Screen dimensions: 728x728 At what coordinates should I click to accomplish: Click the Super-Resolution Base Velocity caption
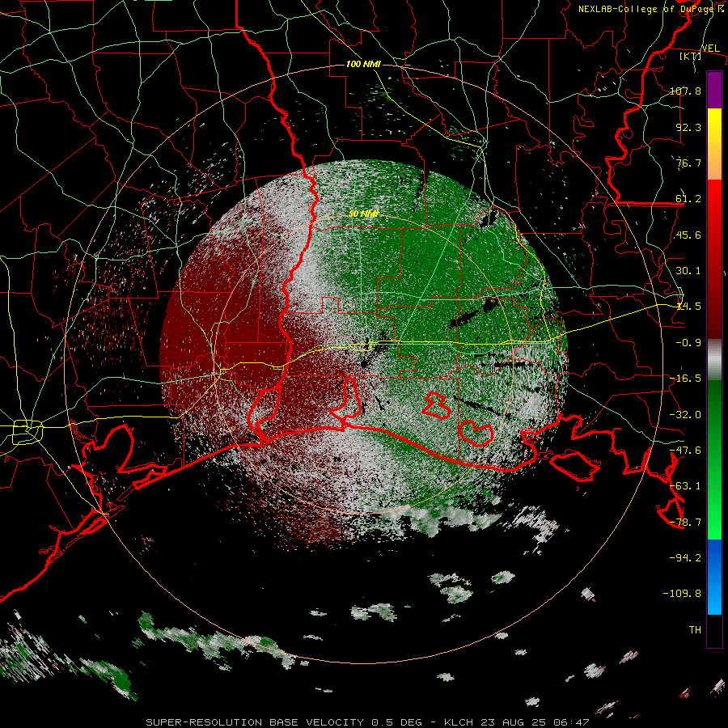coord(368,722)
